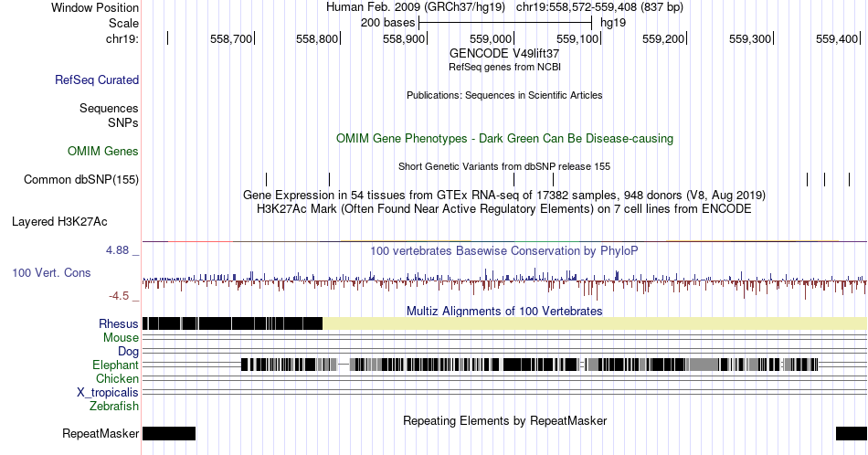Select the Zebrafish species label
Viewport: 868px width, 455px height.
coord(114,407)
